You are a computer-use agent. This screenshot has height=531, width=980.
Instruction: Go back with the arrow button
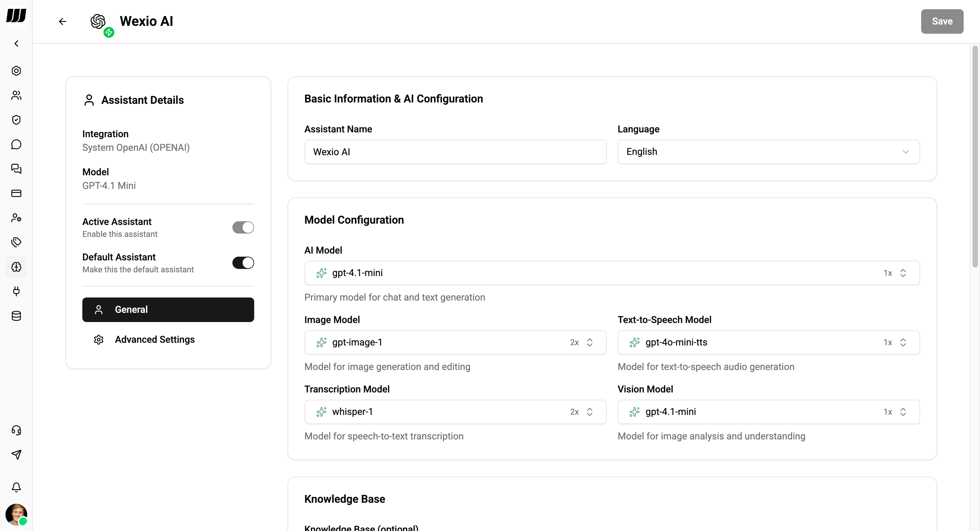pyautogui.click(x=62, y=21)
